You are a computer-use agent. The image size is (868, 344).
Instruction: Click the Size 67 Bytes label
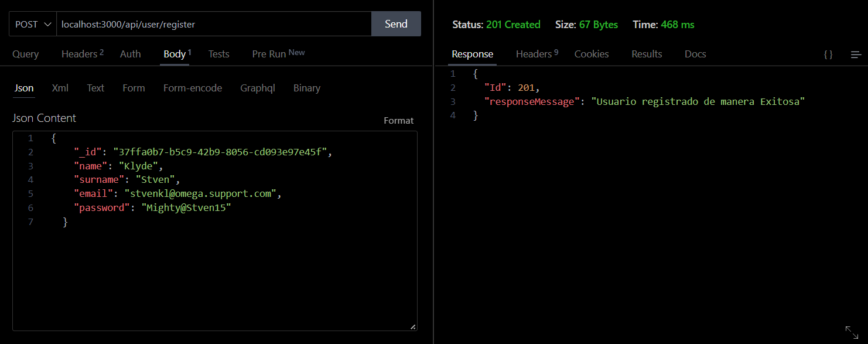pyautogui.click(x=587, y=25)
